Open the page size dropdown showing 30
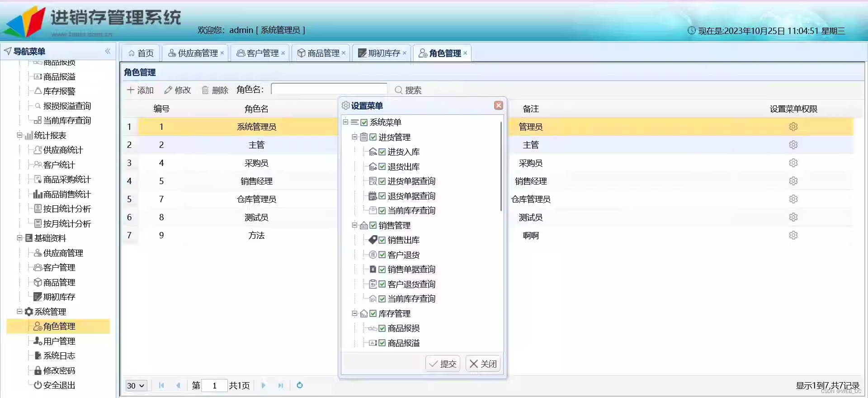 [136, 386]
